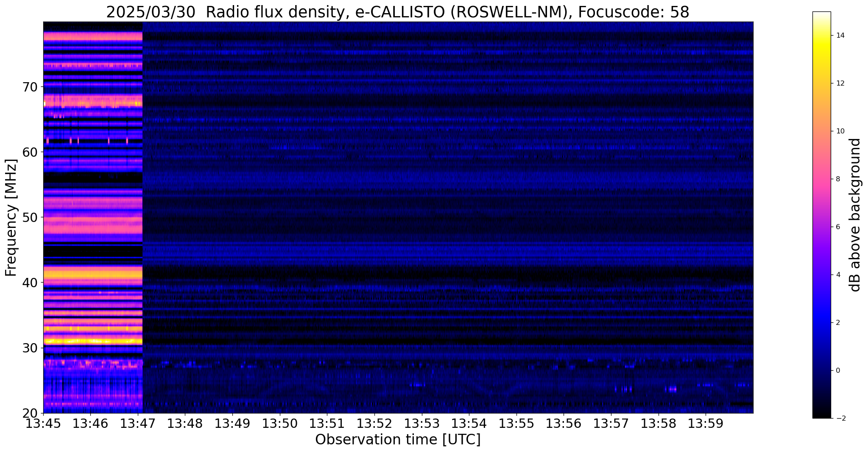Click the colorbar tick value 4
The height and width of the screenshot is (452, 868).
click(837, 275)
